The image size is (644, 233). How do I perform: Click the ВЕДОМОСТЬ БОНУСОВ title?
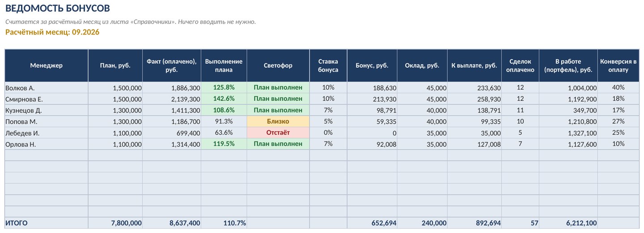coord(58,8)
